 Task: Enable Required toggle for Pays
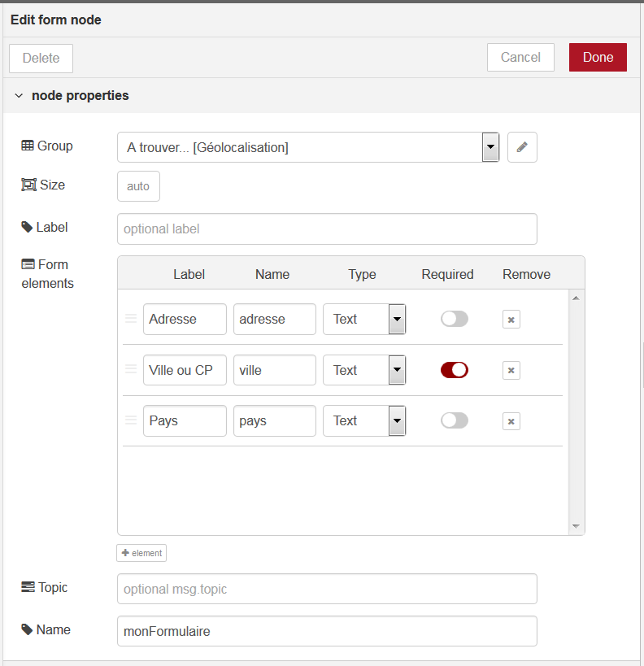(455, 420)
